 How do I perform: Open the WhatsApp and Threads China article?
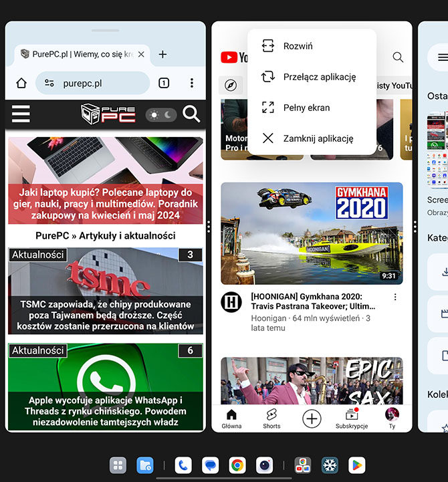click(106, 386)
